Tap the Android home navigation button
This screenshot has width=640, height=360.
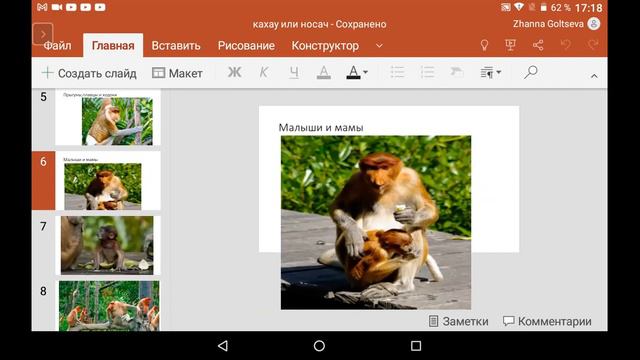click(x=319, y=346)
